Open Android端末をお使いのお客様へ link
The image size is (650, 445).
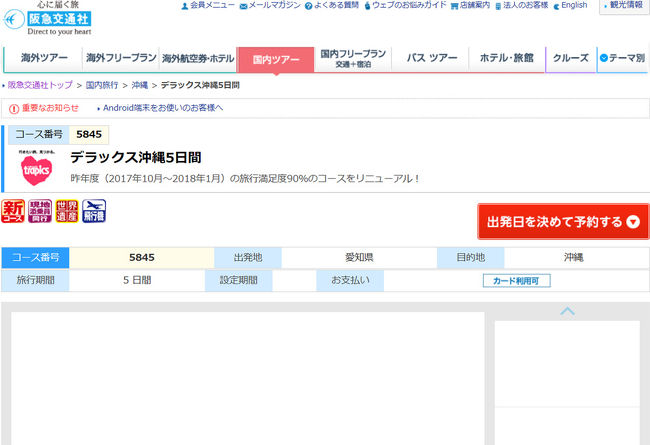click(162, 108)
